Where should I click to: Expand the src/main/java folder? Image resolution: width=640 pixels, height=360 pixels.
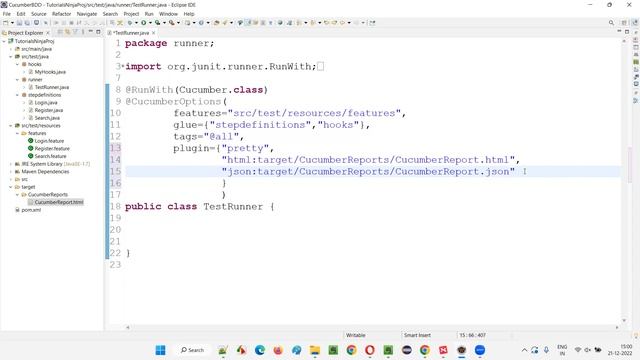[11, 49]
